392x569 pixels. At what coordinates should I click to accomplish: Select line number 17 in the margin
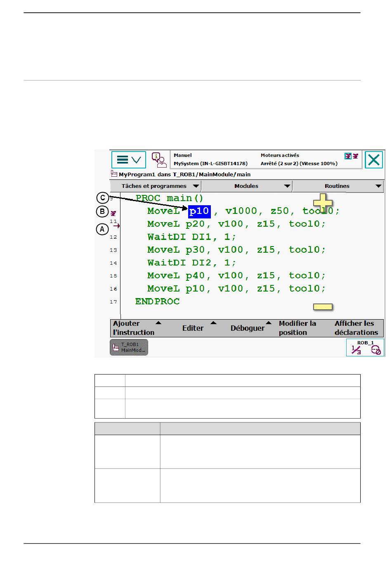(113, 302)
